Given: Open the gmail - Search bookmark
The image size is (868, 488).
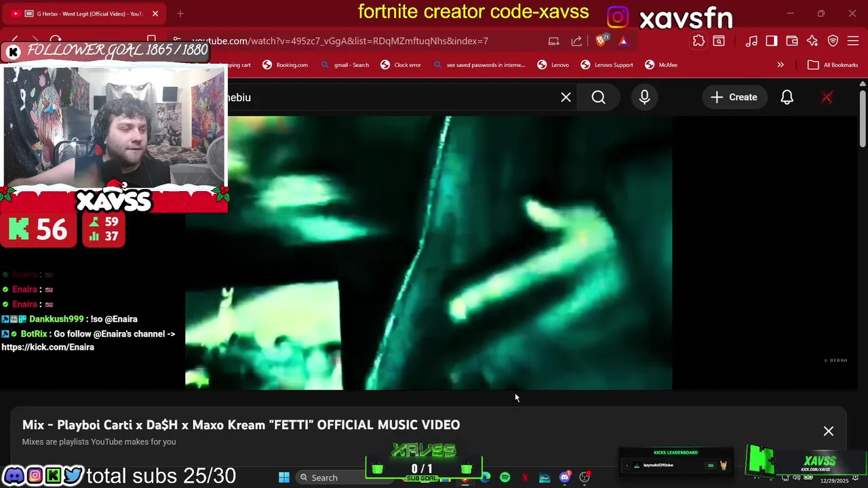Looking at the screenshot, I should (x=345, y=65).
